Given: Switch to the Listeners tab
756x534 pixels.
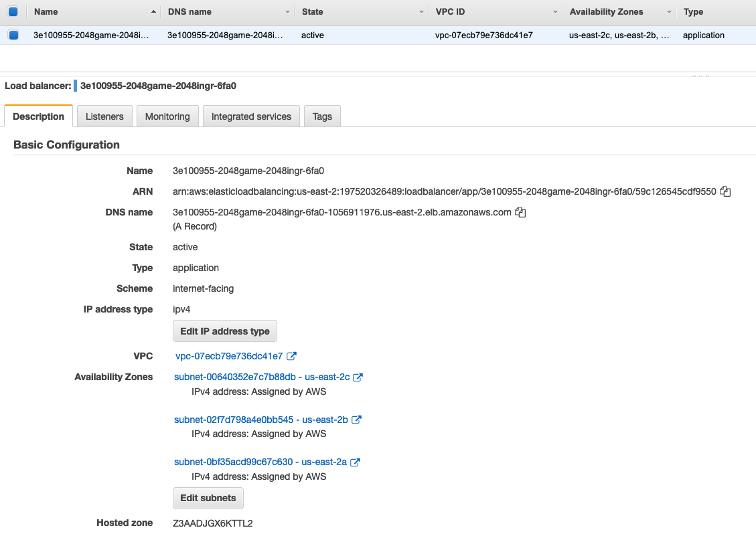Looking at the screenshot, I should 104,116.
